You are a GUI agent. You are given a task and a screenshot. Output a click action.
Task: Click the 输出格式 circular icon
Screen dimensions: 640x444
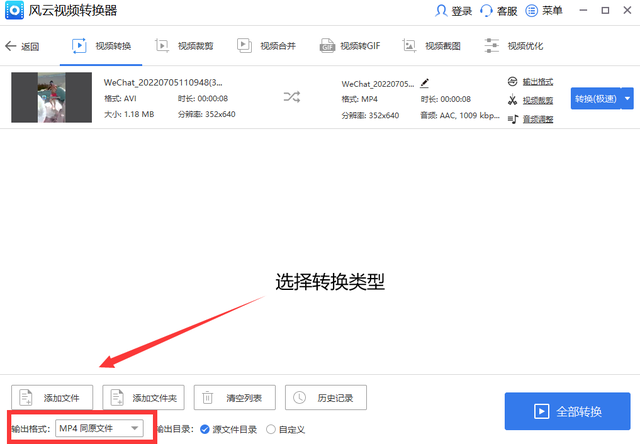(512, 81)
